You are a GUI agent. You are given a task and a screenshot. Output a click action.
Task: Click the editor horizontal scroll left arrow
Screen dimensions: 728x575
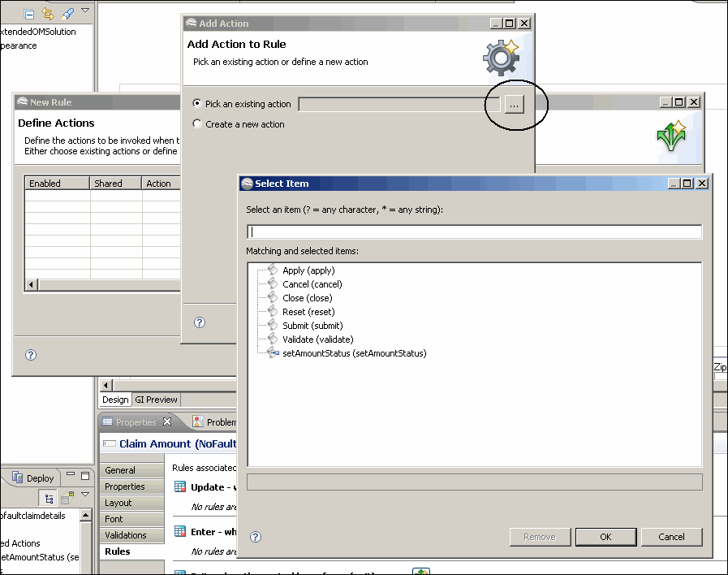point(106,385)
